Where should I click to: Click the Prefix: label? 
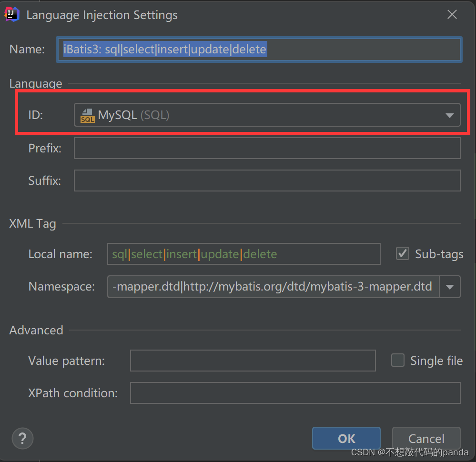pos(45,149)
